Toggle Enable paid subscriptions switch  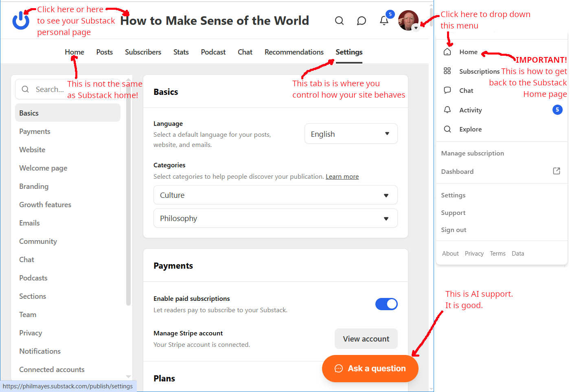tap(386, 304)
